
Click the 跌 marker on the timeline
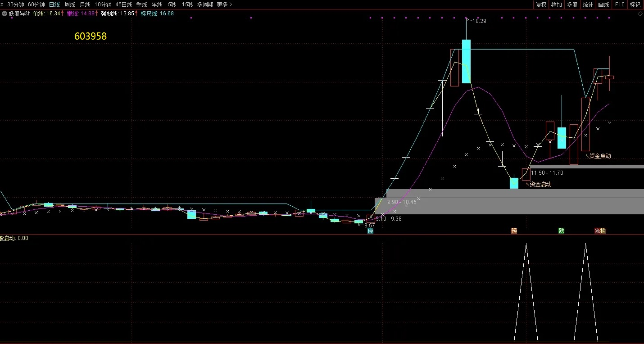(x=562, y=231)
